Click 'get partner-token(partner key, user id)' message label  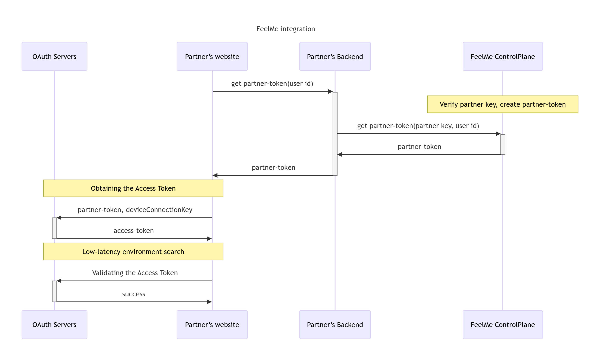418,126
